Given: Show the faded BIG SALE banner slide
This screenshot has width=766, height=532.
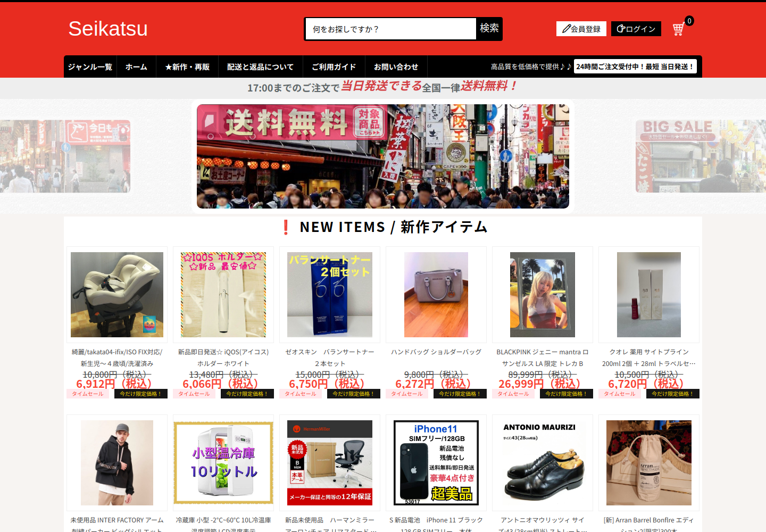Looking at the screenshot, I should coord(701,156).
